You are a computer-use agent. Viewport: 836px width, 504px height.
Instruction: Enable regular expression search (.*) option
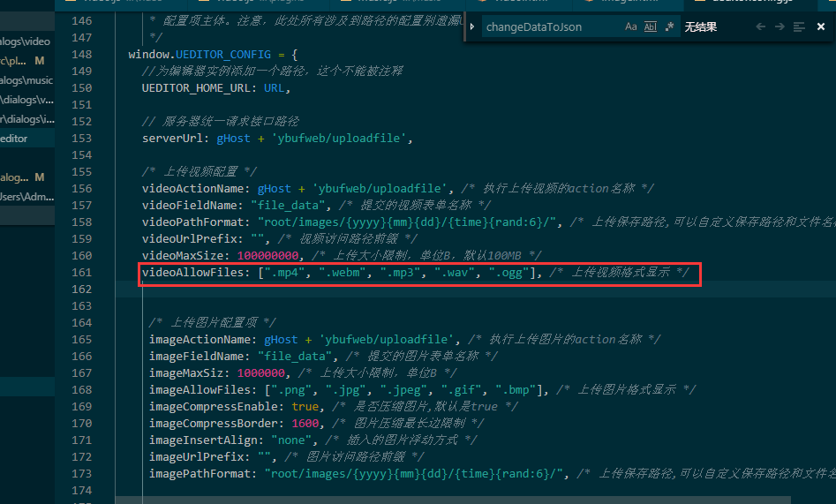point(670,26)
